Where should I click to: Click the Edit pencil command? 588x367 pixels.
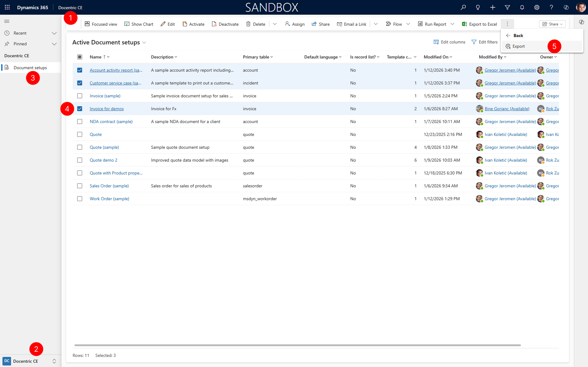(168, 24)
